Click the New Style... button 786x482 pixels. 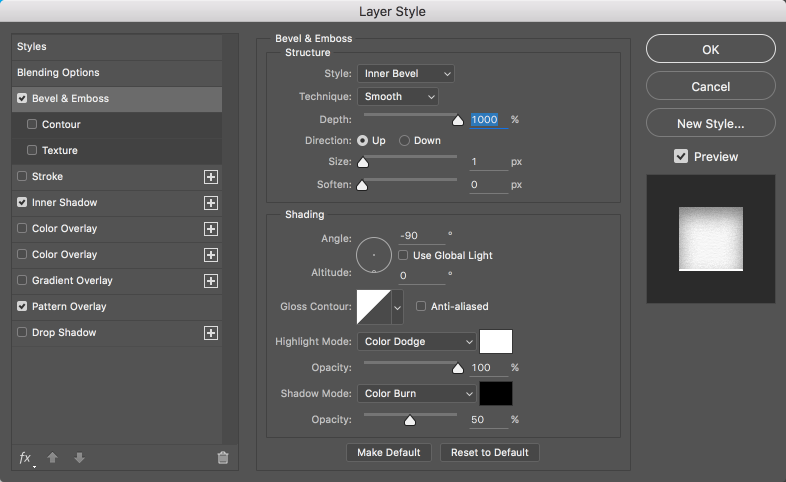[x=710, y=124]
